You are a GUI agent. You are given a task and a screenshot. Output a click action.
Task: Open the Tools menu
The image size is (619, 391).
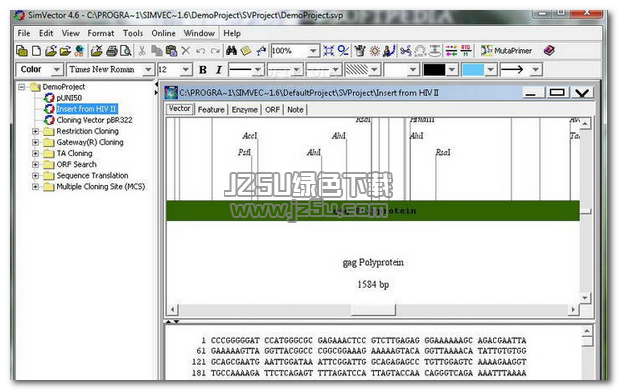click(x=133, y=33)
